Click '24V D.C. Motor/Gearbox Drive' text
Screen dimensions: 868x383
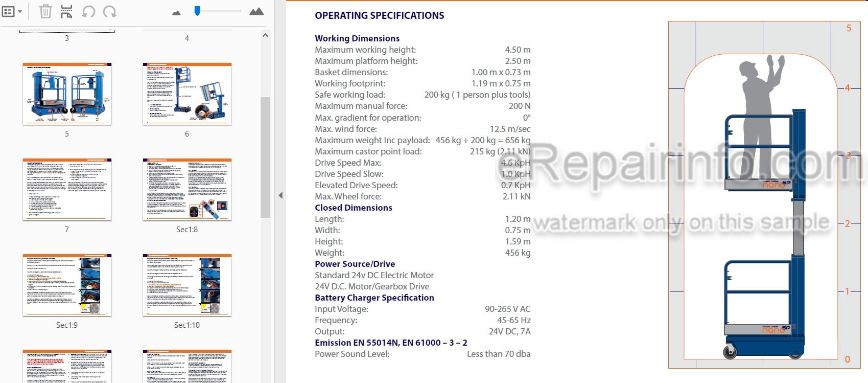372,286
